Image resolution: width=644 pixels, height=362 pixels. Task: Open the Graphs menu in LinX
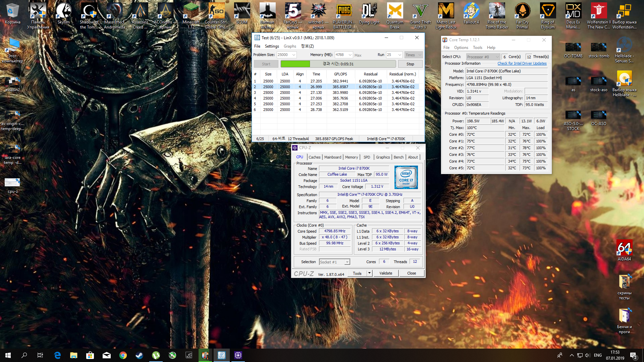pos(290,46)
